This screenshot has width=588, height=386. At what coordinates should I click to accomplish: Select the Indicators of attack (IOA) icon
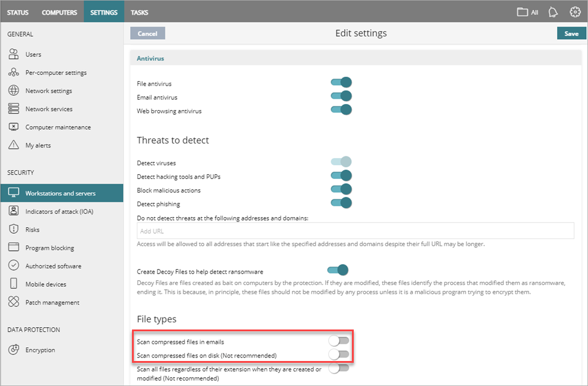[x=14, y=211]
